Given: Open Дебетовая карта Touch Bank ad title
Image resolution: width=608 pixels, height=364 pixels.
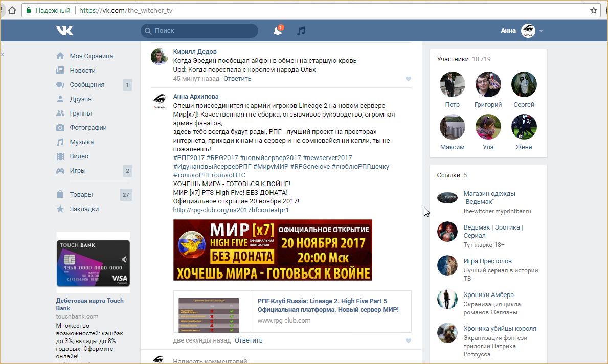Looking at the screenshot, I should pos(89,304).
